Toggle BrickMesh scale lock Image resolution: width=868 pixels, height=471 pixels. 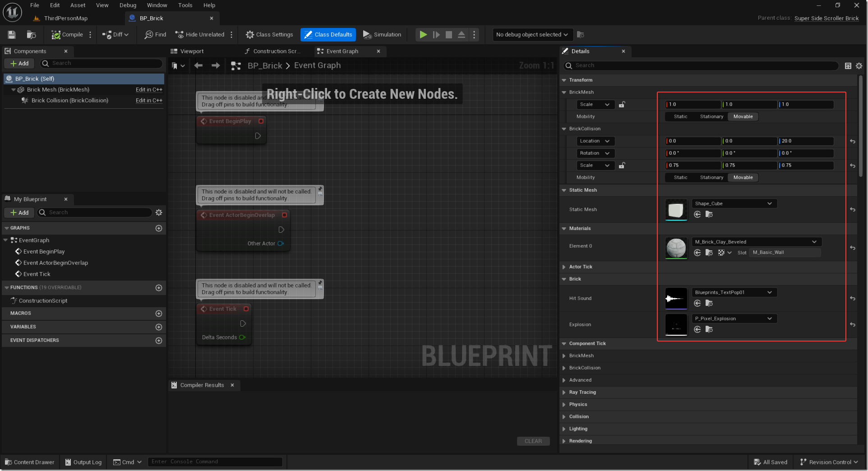[622, 105]
